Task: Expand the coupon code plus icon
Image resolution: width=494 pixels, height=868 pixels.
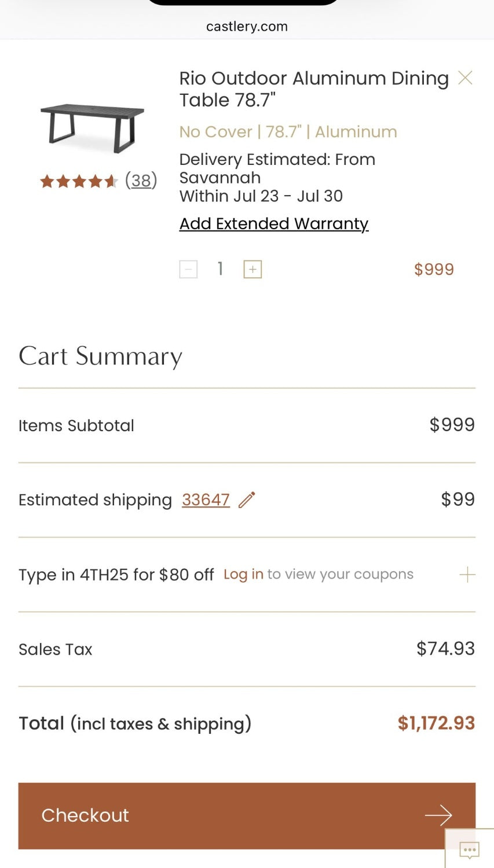Action: coord(467,575)
